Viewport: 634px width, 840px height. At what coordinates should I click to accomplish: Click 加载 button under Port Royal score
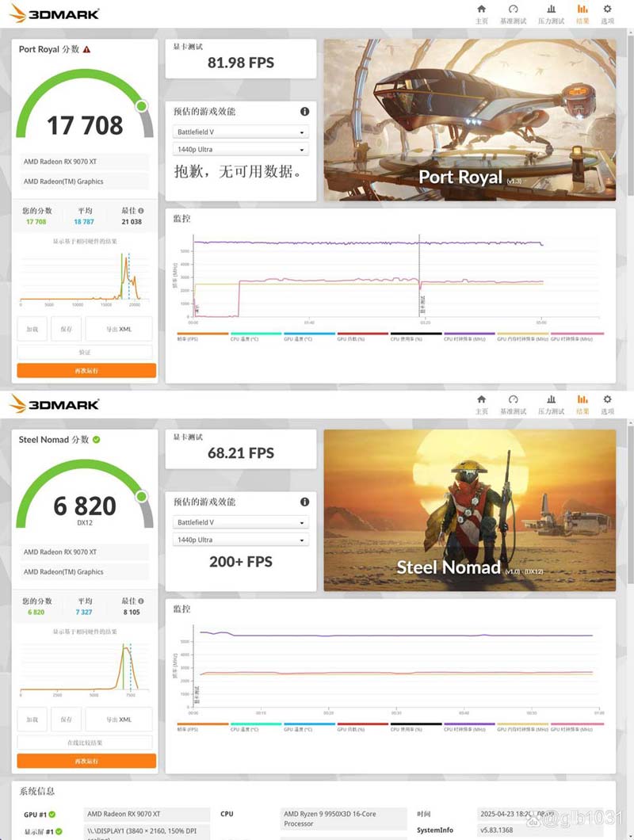click(32, 329)
